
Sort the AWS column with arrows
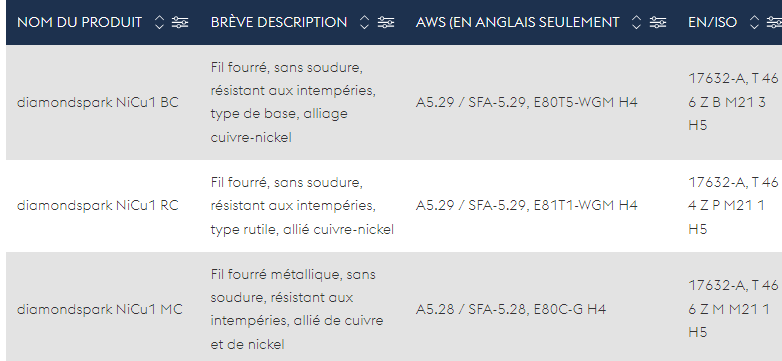coord(636,22)
